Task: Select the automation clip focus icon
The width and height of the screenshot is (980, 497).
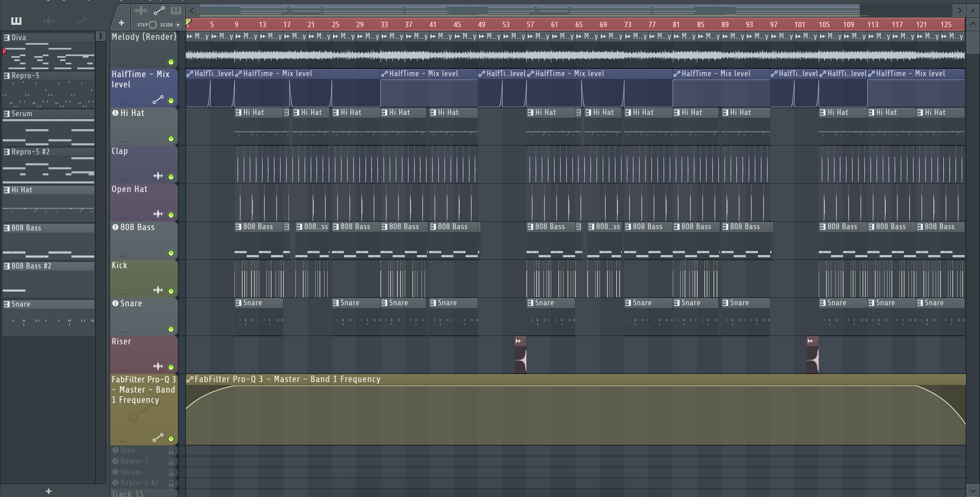Action: point(159,10)
